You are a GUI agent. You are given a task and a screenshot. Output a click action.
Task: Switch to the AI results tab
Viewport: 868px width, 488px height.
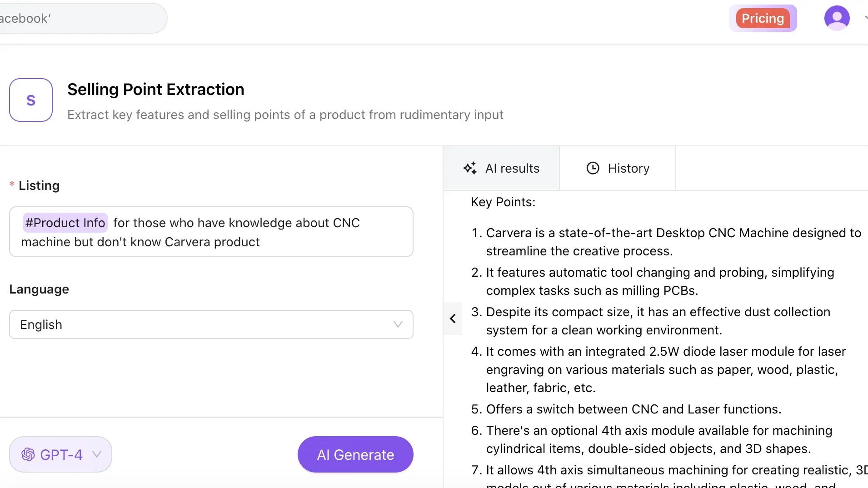point(501,168)
